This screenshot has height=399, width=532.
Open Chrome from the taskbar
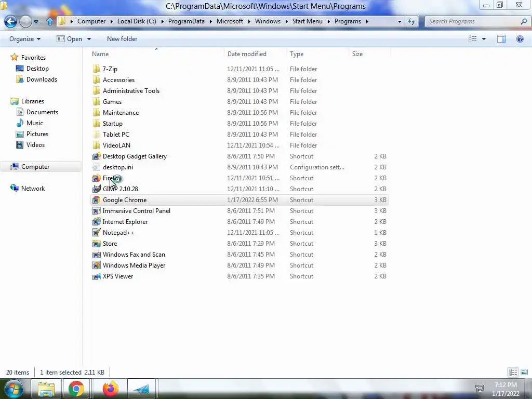coord(76,389)
